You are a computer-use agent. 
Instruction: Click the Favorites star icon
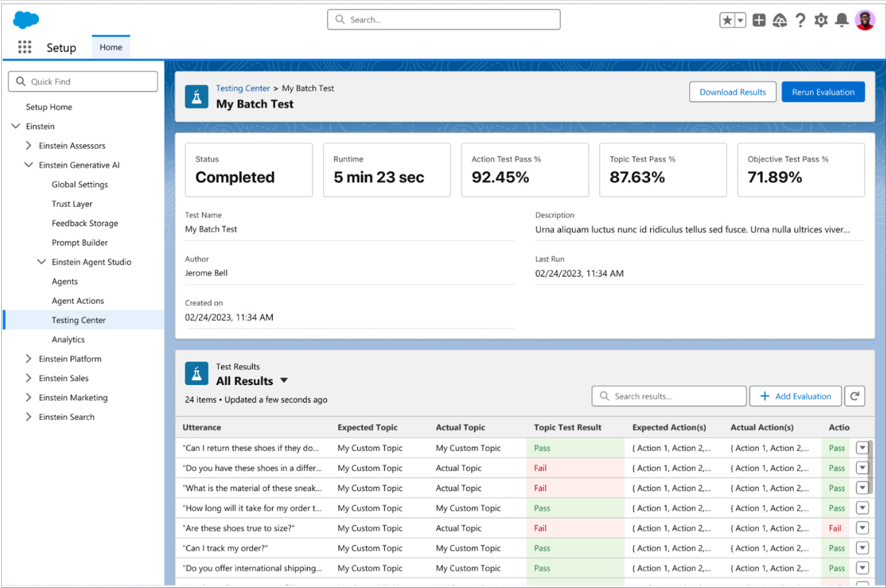pyautogui.click(x=727, y=21)
